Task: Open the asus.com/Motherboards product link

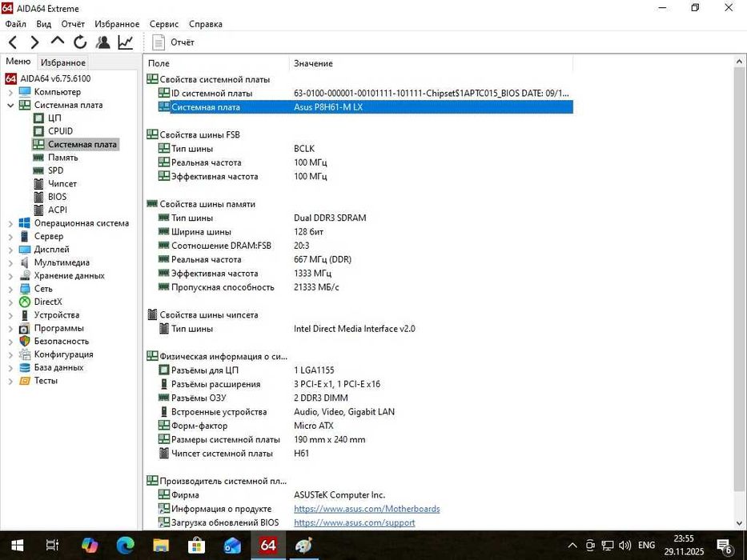Action: (367, 509)
